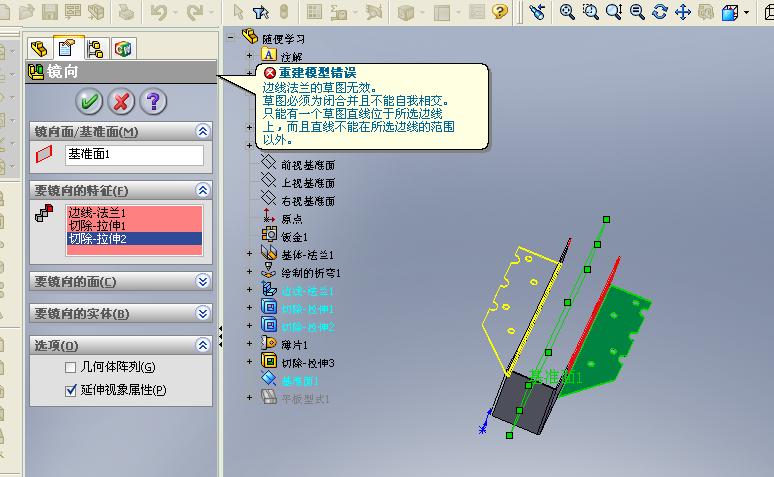Image resolution: width=774 pixels, height=477 pixels.
Task: Click the yellow Help question mark icon
Action: (x=500, y=11)
